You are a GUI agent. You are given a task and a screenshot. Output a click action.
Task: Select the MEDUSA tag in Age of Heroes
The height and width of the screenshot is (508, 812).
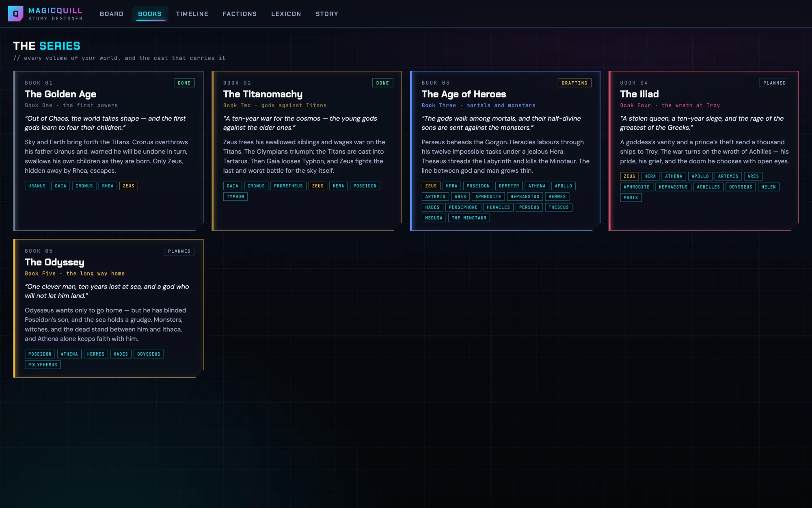pos(434,218)
